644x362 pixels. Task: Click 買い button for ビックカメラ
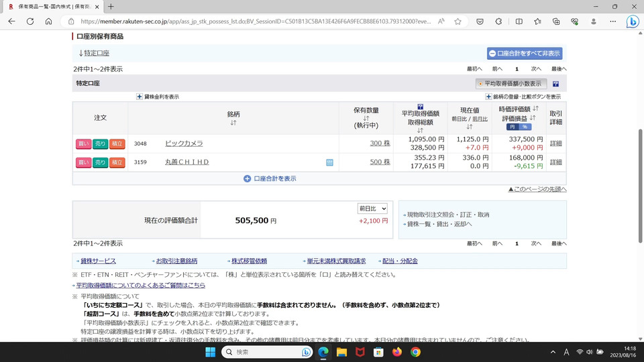coord(83,143)
